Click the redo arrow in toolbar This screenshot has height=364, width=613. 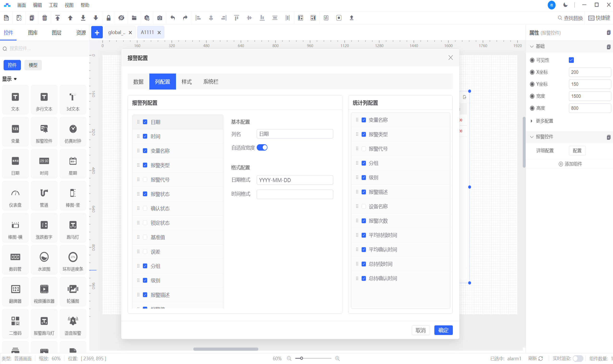(x=185, y=18)
